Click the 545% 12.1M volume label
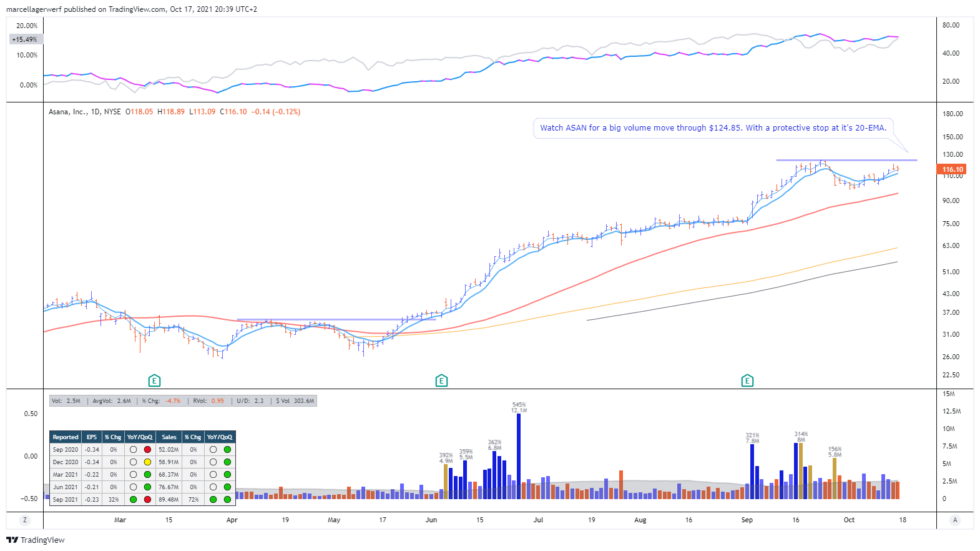 tap(519, 407)
